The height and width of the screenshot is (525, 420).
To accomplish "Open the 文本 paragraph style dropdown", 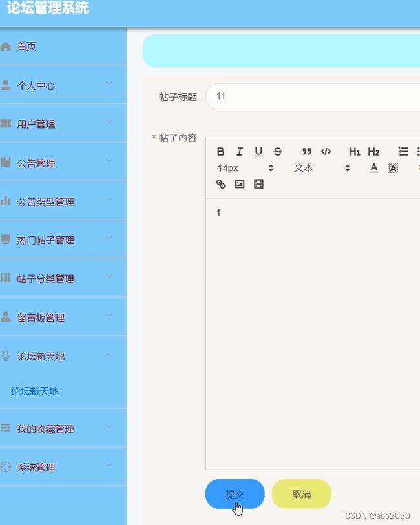I will point(321,168).
